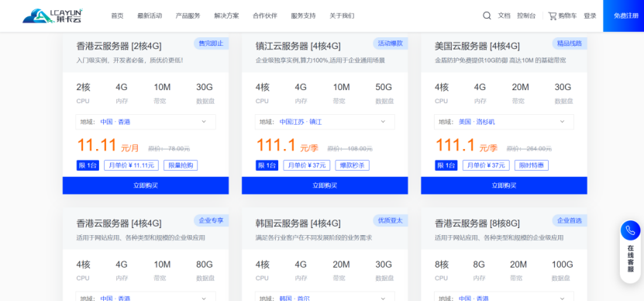Screen dimensions: 644x301
Task: Click the title 镇江云服务器 [4核4G]
Action: (298, 46)
